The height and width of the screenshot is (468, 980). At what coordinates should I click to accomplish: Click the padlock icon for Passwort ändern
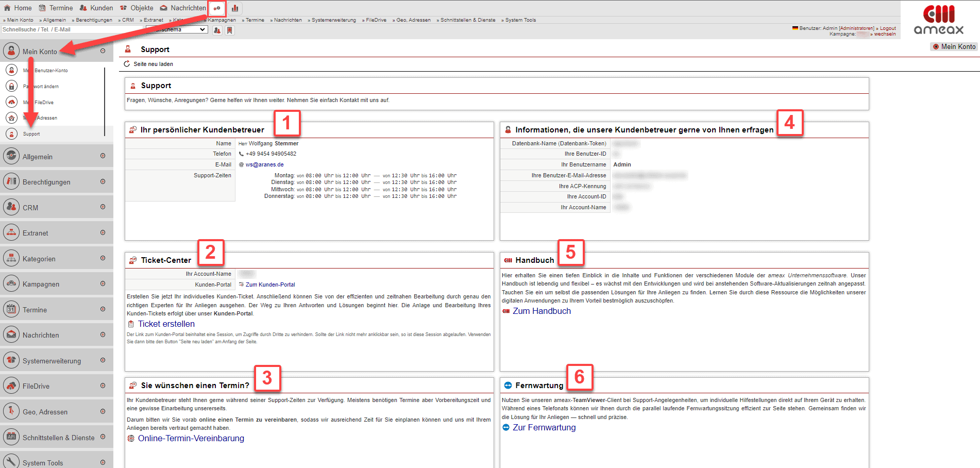tap(11, 86)
